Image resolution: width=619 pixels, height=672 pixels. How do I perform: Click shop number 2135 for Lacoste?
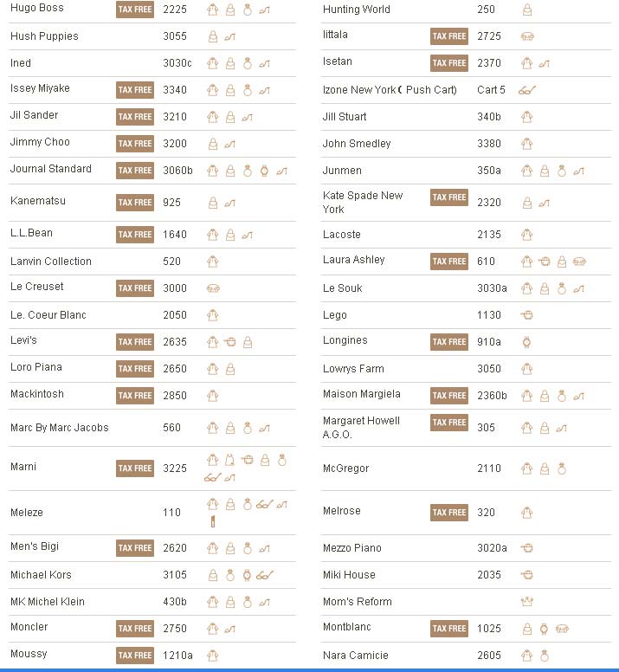pyautogui.click(x=489, y=235)
